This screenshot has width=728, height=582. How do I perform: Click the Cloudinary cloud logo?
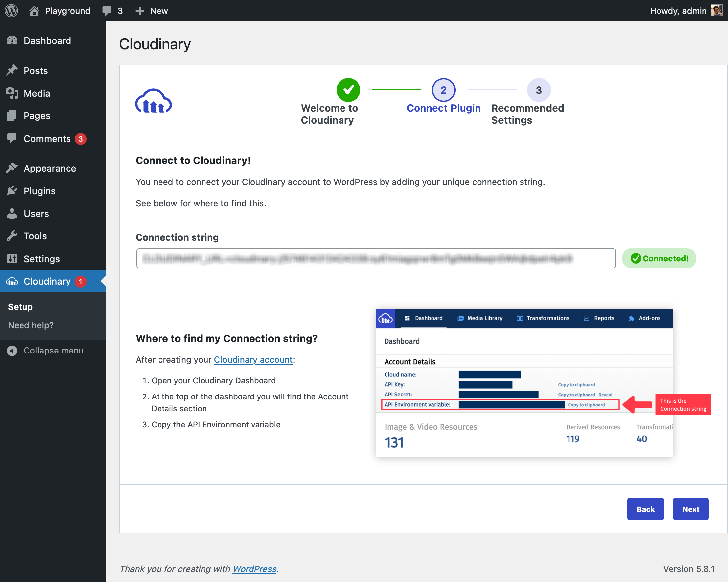click(154, 101)
